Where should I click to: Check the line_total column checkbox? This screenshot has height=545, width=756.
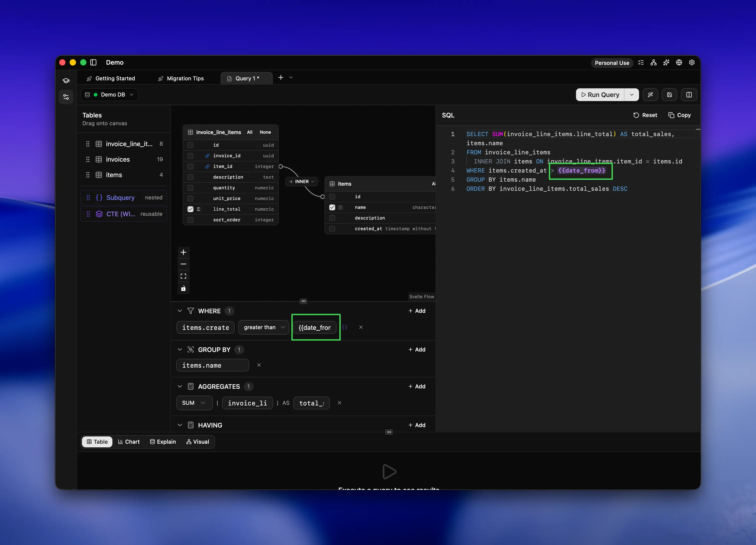pos(190,209)
